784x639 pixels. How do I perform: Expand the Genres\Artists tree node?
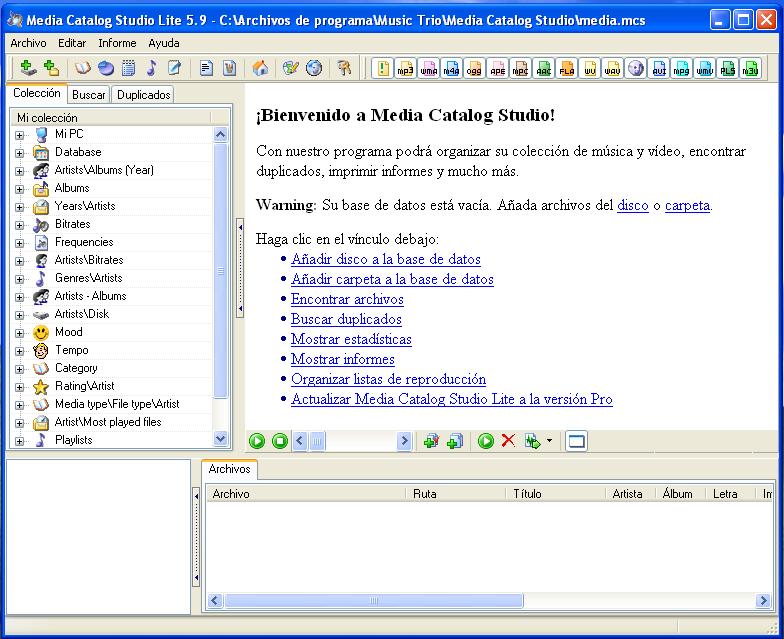(20, 279)
